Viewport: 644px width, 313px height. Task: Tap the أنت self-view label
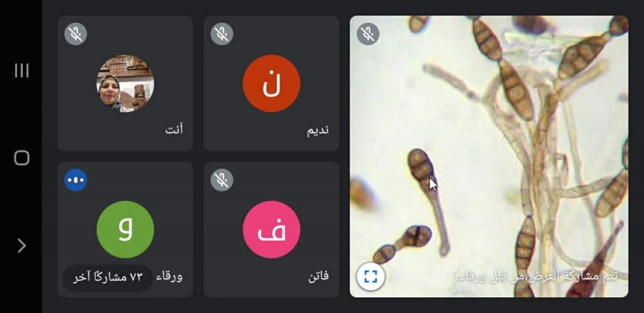tap(174, 130)
